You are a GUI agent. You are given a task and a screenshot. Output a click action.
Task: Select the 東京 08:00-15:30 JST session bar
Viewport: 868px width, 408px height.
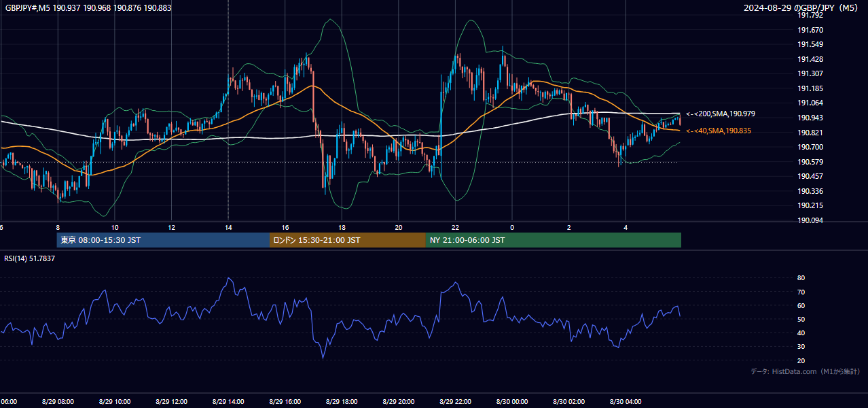point(163,240)
